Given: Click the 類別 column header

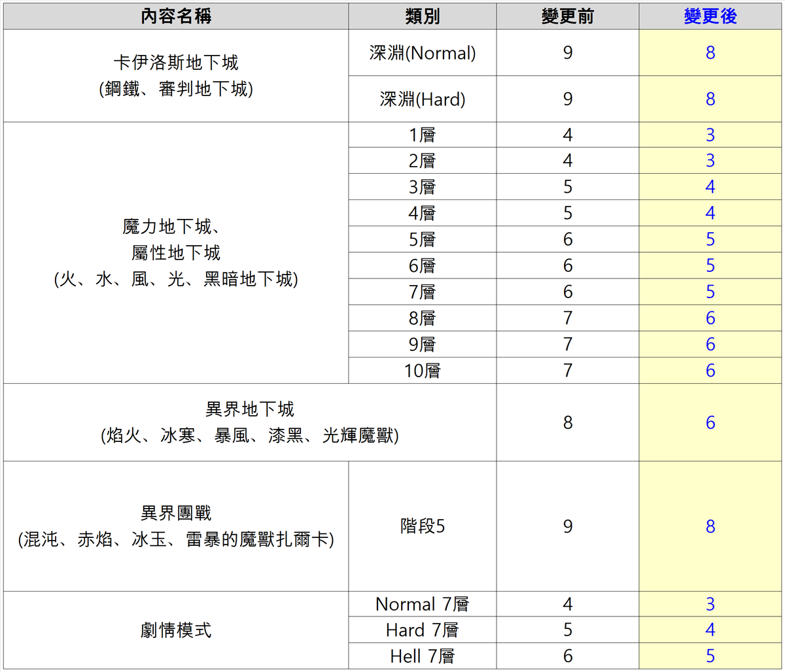Looking at the screenshot, I should click(422, 16).
